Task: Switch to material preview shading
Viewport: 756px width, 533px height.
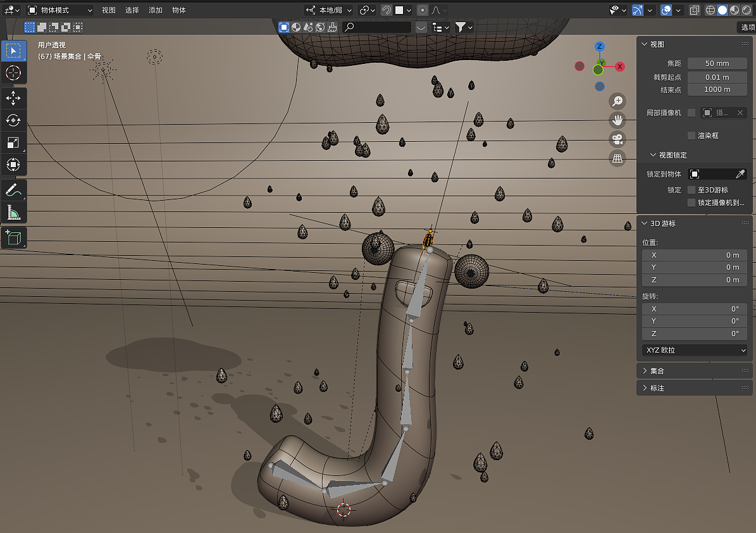Action: click(734, 10)
